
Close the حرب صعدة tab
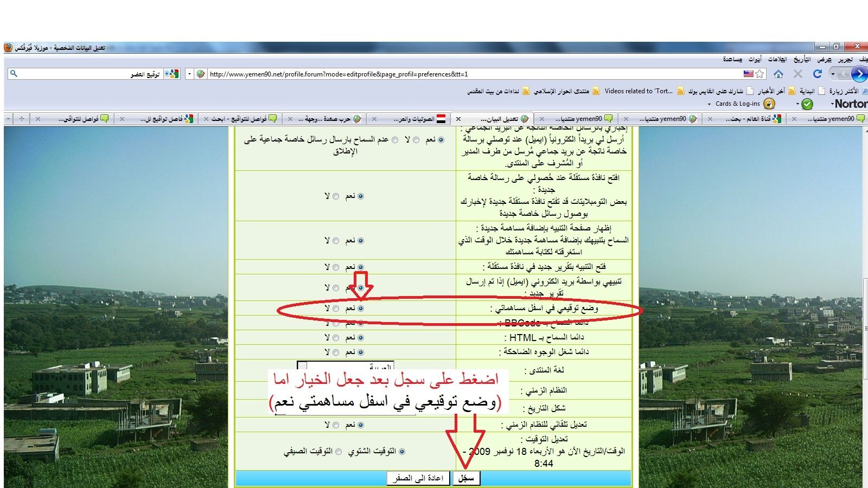pyautogui.click(x=290, y=119)
